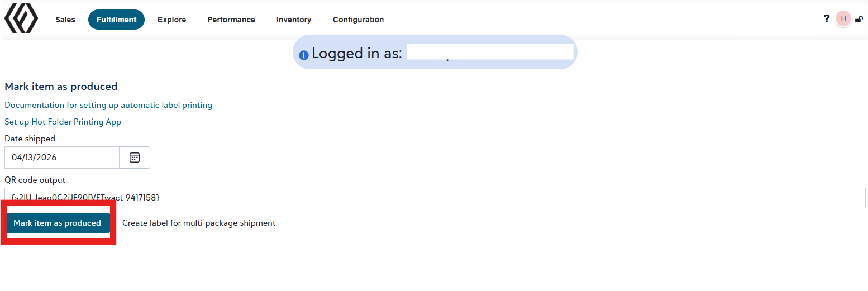The width and height of the screenshot is (868, 291).
Task: Click the QR code output label
Action: coord(35,180)
